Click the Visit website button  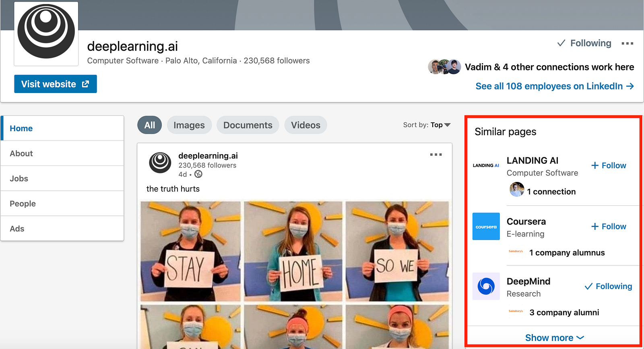point(56,84)
